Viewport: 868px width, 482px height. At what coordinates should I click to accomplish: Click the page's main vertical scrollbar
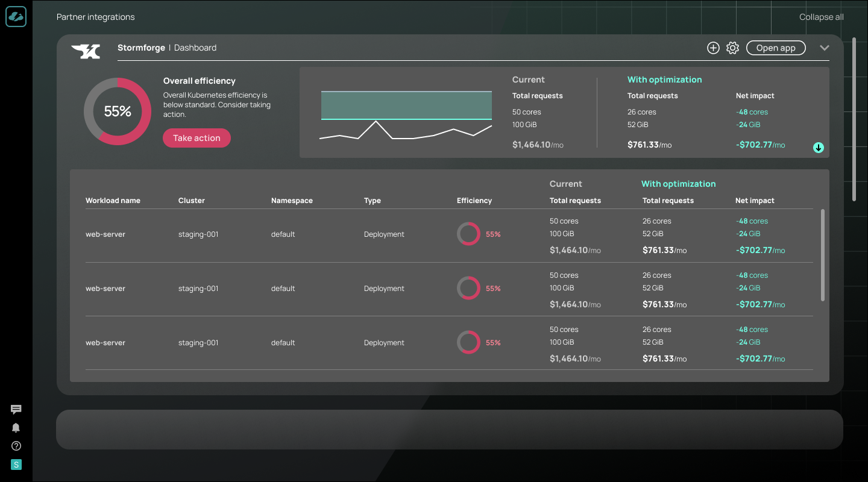tap(854, 119)
